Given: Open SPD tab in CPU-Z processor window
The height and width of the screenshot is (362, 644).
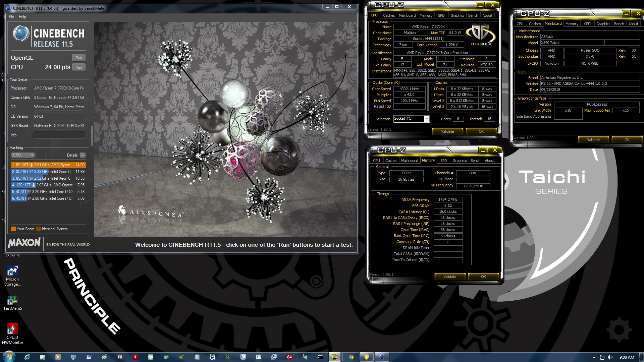Looking at the screenshot, I should (x=441, y=15).
